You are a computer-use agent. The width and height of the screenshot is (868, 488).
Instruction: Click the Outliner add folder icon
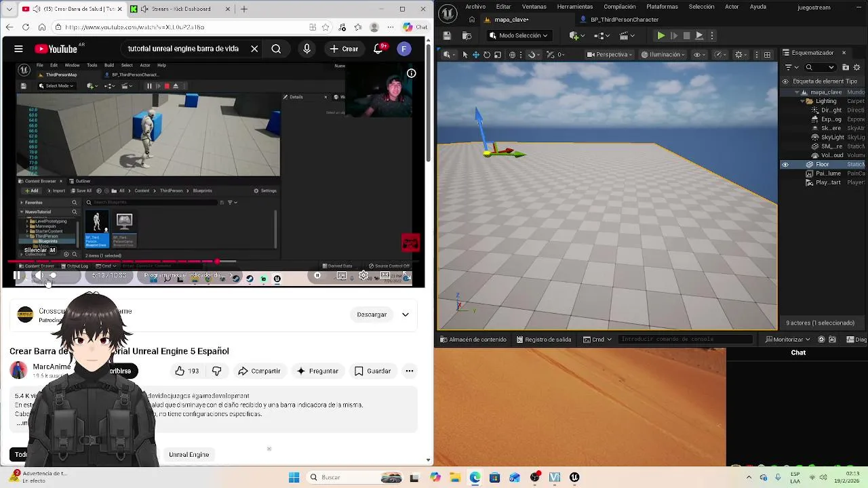[846, 67]
